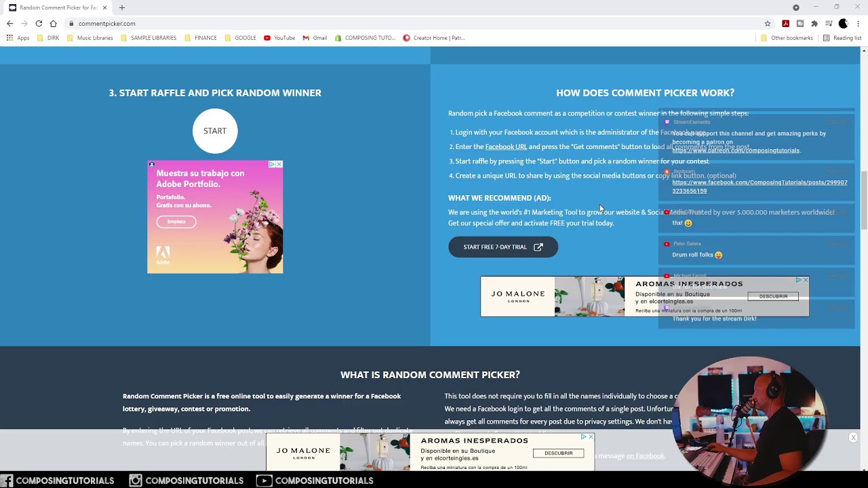Open a new browser tab
868x488 pixels.
click(x=122, y=7)
